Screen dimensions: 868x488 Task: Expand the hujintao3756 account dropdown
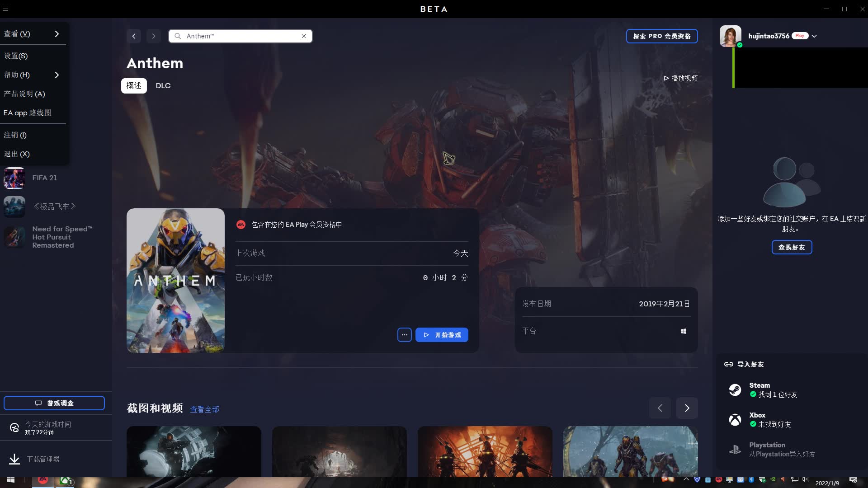[x=814, y=36]
